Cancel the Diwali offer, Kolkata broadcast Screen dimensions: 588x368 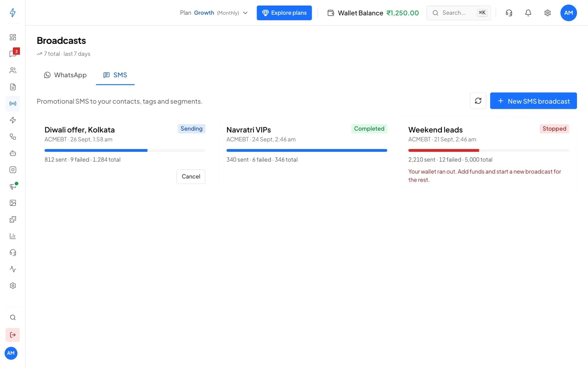(191, 177)
